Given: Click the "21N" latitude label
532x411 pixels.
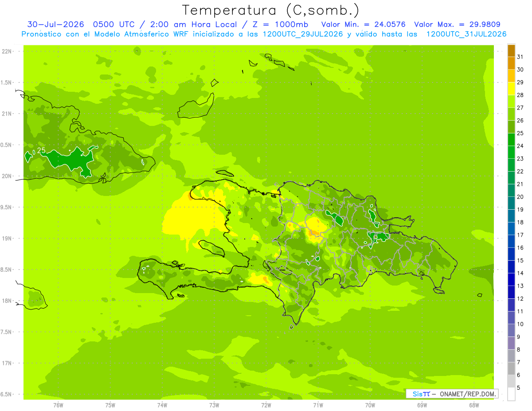Looking at the screenshot, I should pos(7,114).
